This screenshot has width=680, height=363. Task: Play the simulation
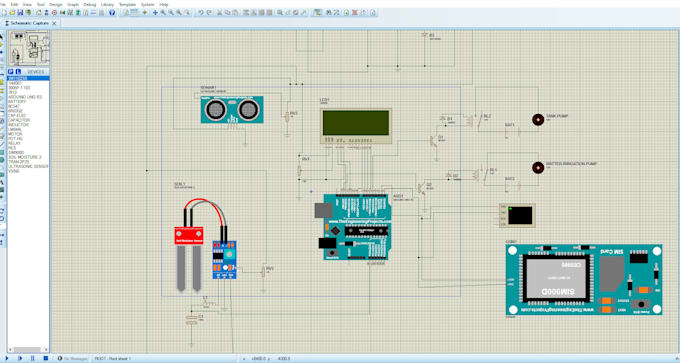point(7,358)
